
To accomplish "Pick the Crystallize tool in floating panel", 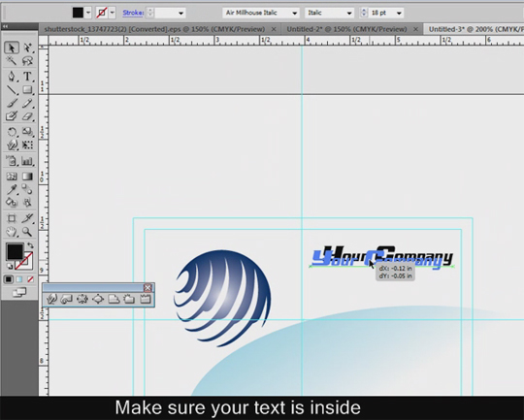I will click(129, 299).
